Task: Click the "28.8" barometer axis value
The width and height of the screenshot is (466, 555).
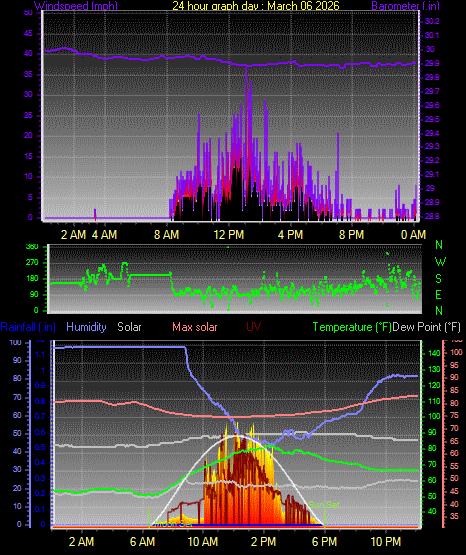Action: 432,216
